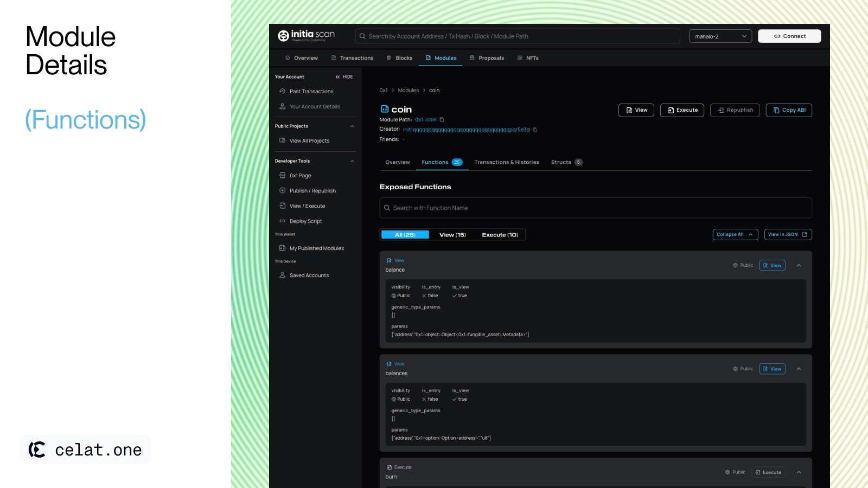Copy the creator address
Screen dimensions: 868x488
point(535,130)
